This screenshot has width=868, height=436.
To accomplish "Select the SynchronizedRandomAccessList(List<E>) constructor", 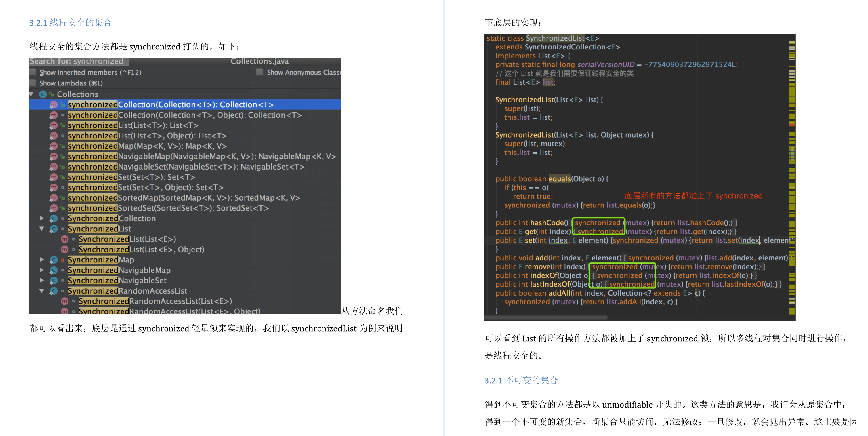I will [155, 301].
